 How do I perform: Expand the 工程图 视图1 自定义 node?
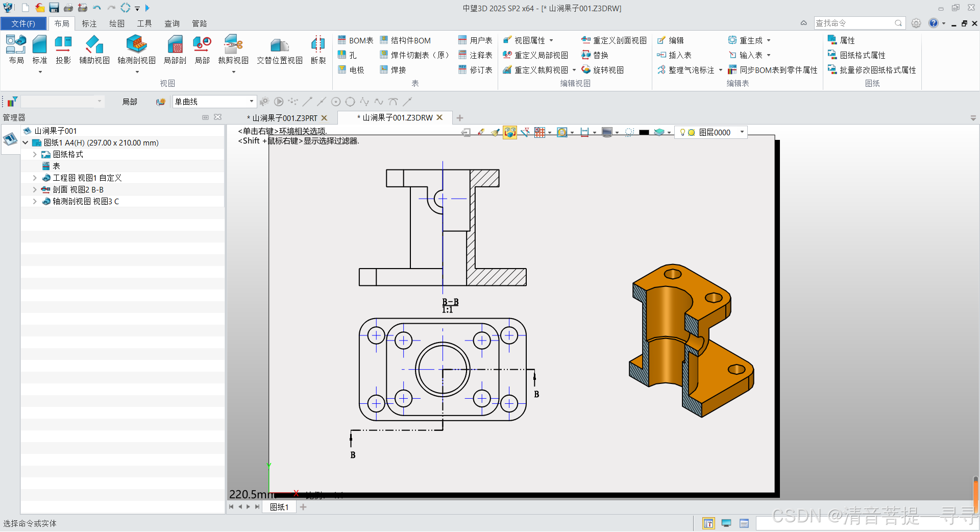tap(35, 178)
